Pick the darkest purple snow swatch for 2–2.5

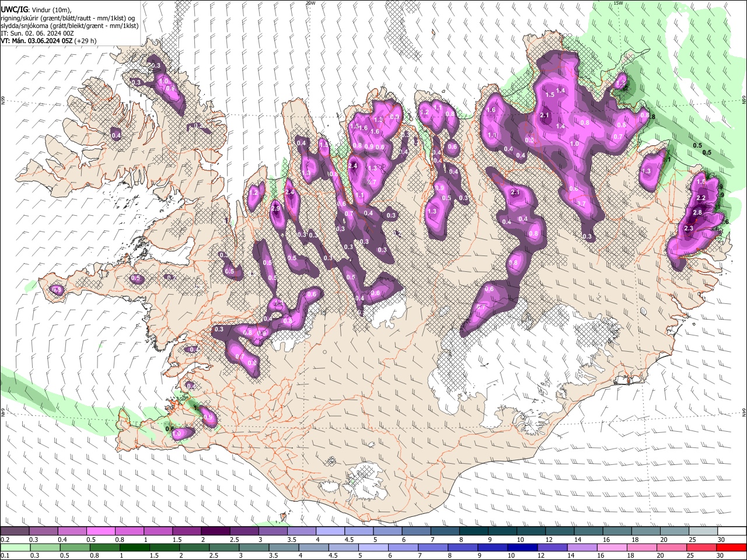215,531
